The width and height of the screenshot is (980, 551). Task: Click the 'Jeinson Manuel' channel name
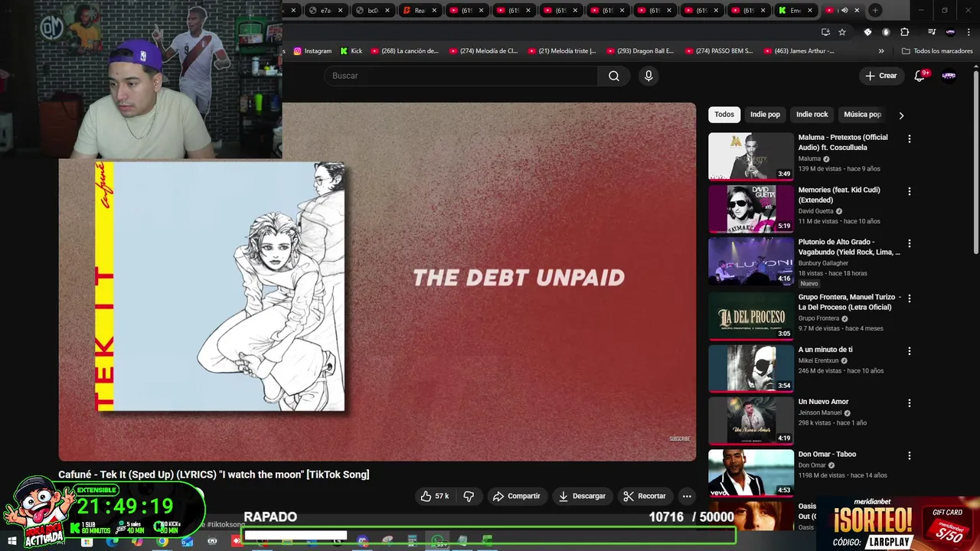[819, 413]
